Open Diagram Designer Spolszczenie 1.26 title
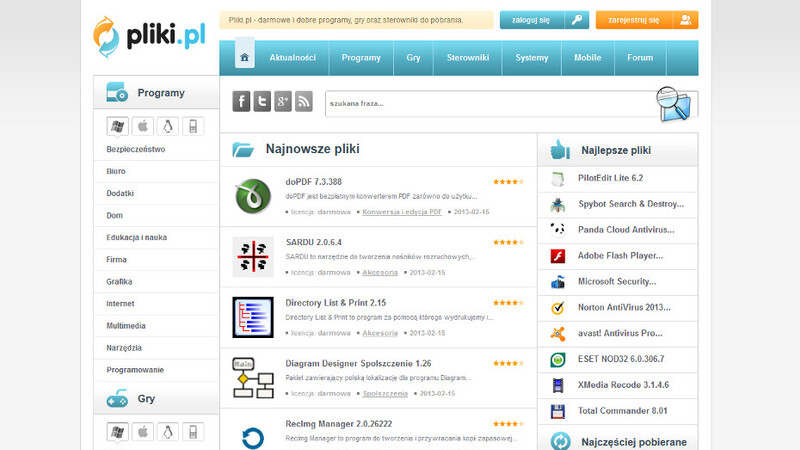This screenshot has height=450, width=800. (358, 363)
